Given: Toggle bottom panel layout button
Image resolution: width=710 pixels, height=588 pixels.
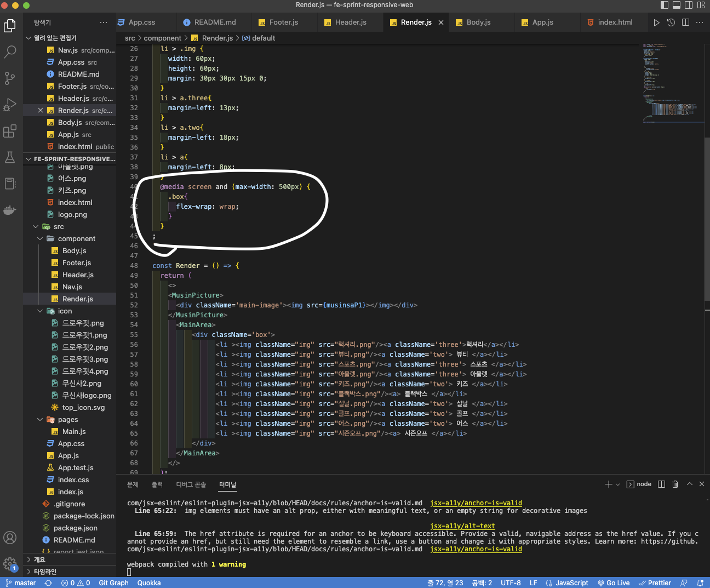Looking at the screenshot, I should click(677, 5).
